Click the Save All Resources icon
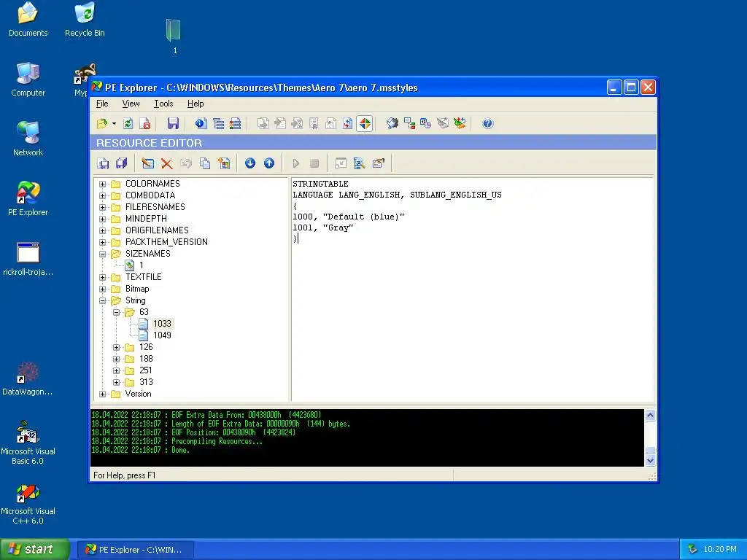Image resolution: width=747 pixels, height=560 pixels. click(x=122, y=163)
